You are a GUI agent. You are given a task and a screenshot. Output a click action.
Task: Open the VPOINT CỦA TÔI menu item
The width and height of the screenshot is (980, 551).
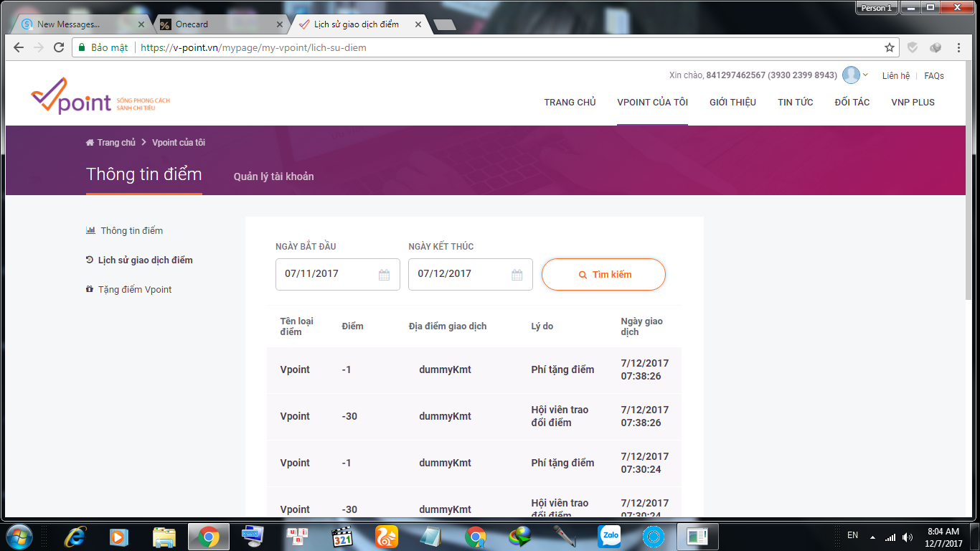click(652, 102)
